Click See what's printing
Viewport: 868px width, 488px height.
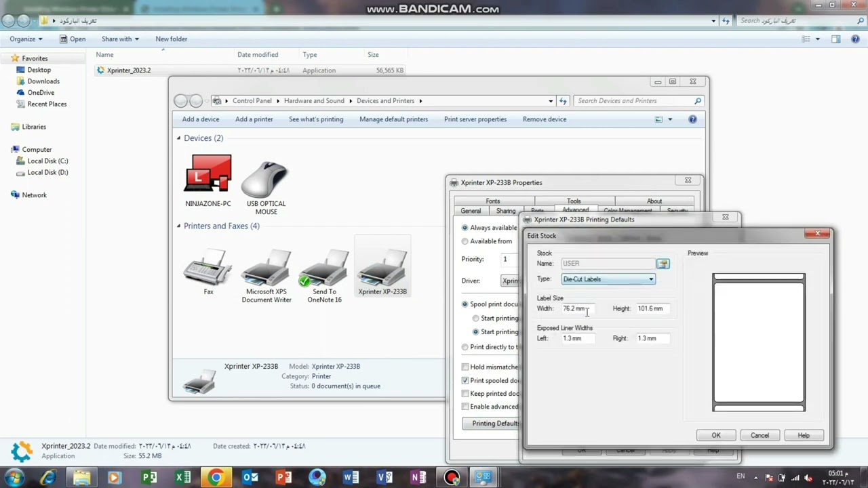coord(316,119)
